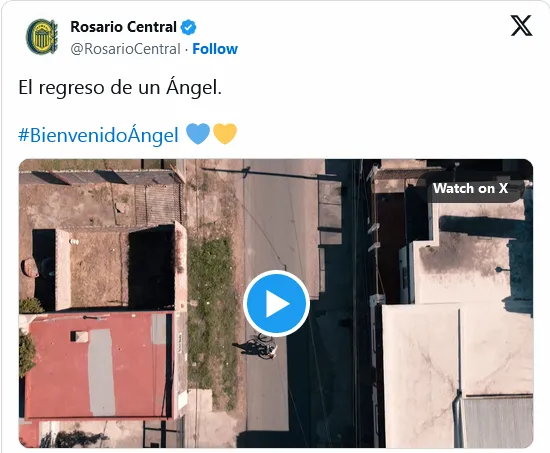
Task: Click the blue heart emoji
Action: click(198, 134)
